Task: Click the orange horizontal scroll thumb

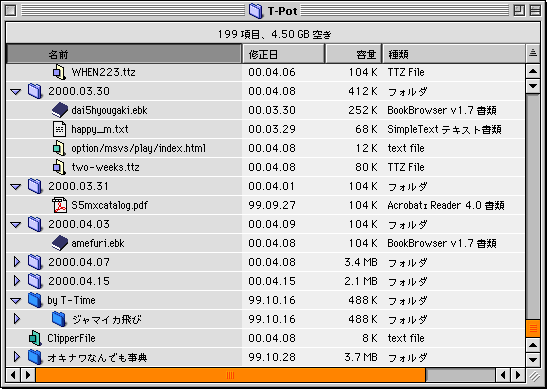Action: (x=230, y=375)
